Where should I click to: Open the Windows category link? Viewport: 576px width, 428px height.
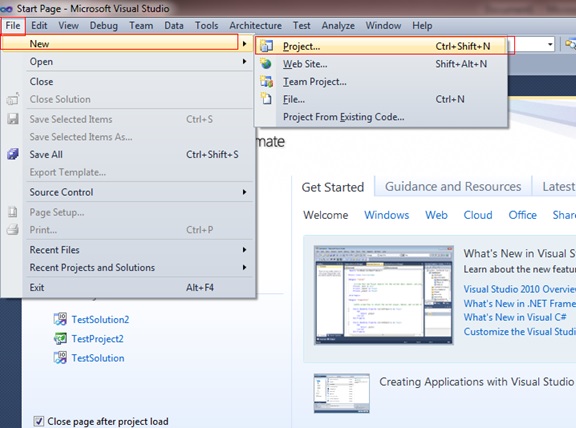coord(386,215)
